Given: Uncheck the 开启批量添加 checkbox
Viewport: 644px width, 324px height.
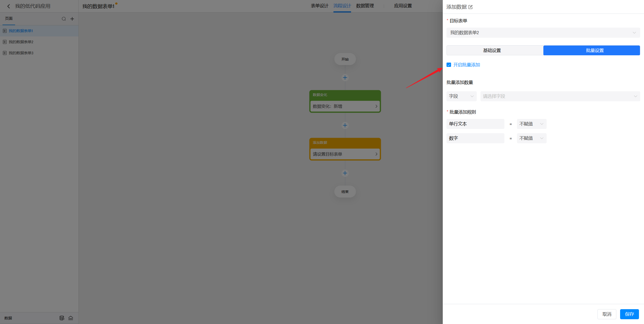Looking at the screenshot, I should (449, 65).
